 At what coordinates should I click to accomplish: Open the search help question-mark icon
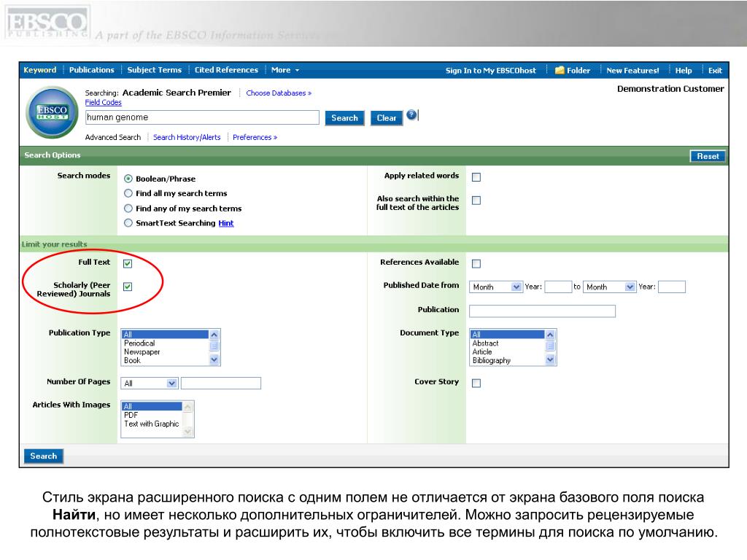tap(411, 114)
